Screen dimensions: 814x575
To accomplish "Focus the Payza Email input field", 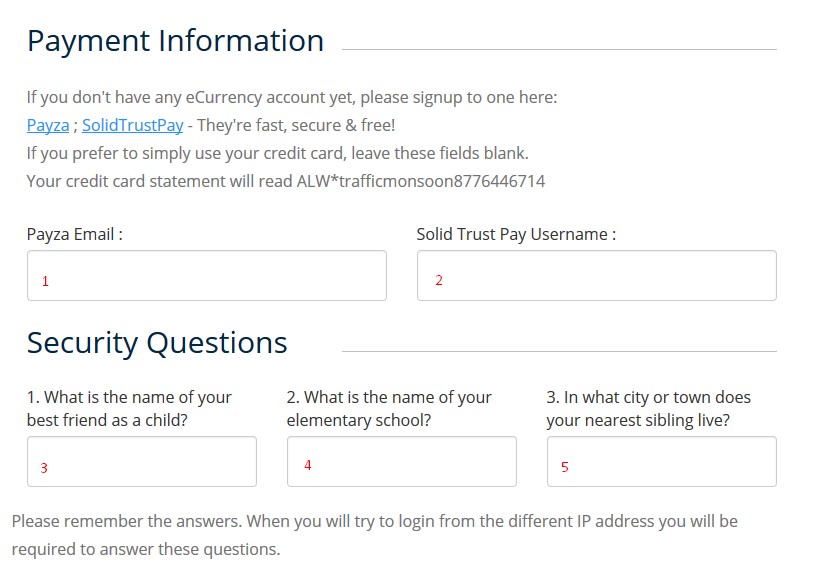I will (206, 276).
